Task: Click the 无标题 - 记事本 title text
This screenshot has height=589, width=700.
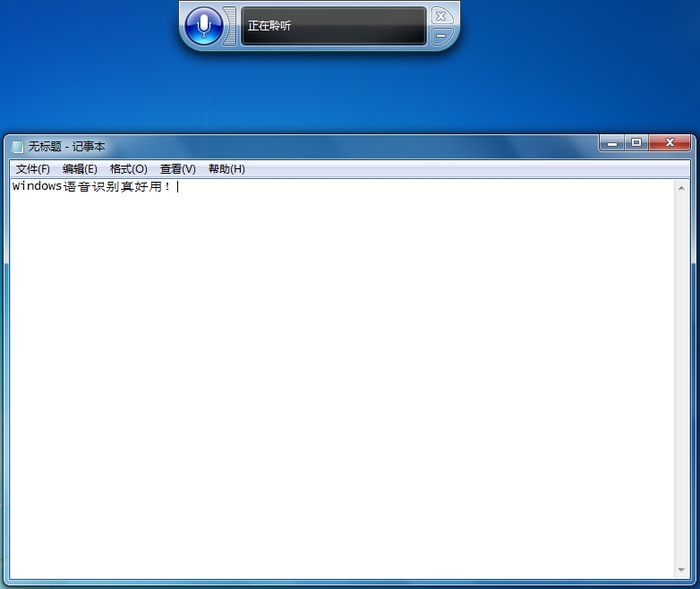Action: [x=67, y=147]
